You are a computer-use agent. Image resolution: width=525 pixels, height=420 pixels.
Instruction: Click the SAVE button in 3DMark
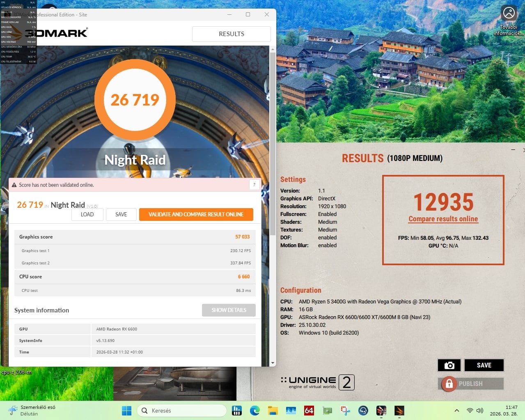point(121,214)
